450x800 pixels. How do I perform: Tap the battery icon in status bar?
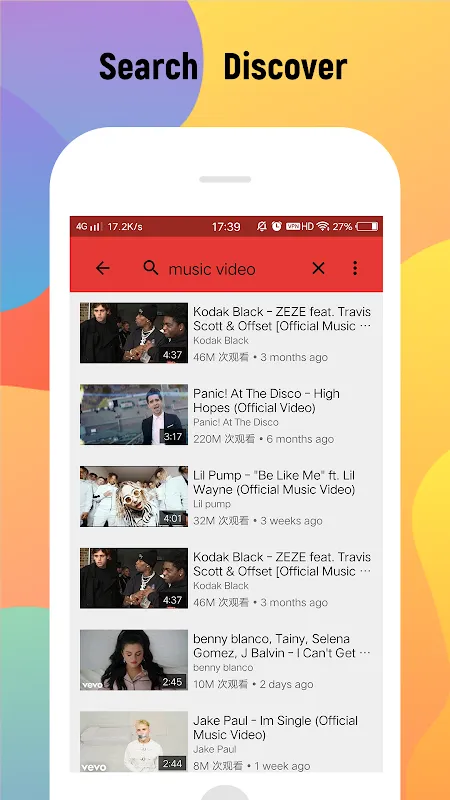pyautogui.click(x=367, y=227)
